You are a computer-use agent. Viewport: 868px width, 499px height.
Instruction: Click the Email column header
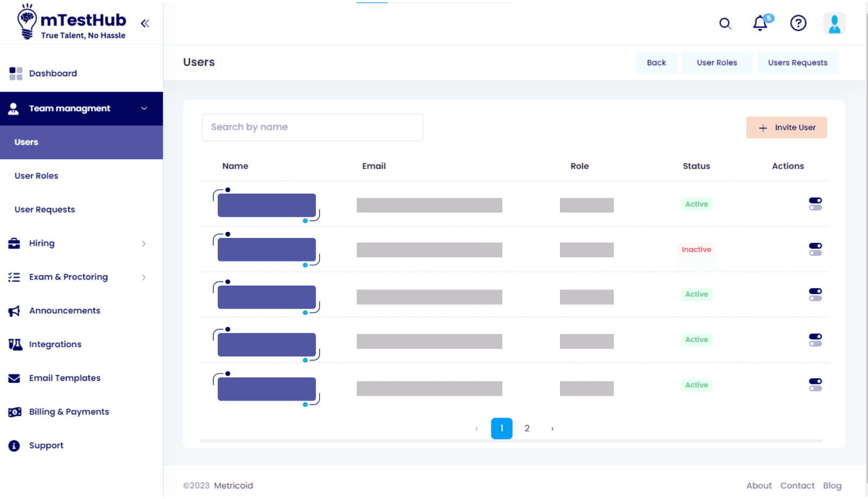(x=374, y=166)
